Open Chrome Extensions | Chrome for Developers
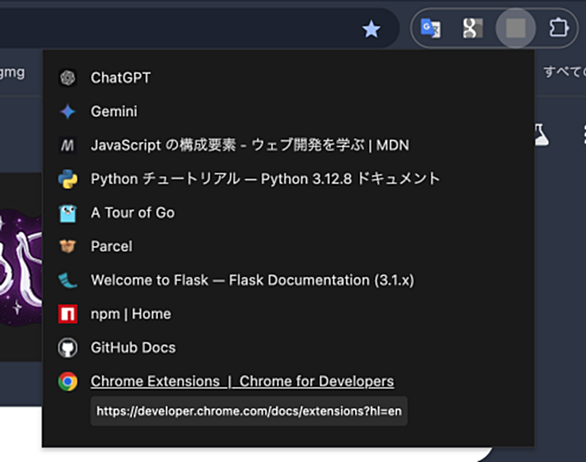The height and width of the screenshot is (462, 586). [x=242, y=381]
